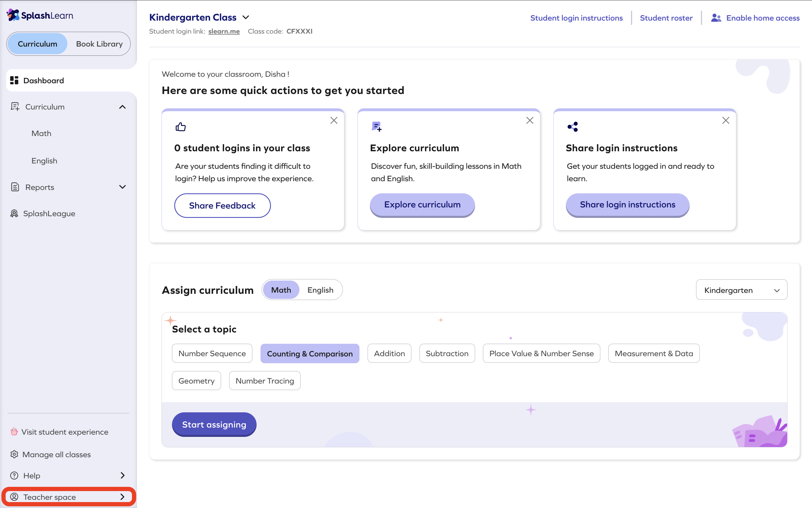This screenshot has height=508, width=812.
Task: Click the Reports document icon
Action: point(15,187)
